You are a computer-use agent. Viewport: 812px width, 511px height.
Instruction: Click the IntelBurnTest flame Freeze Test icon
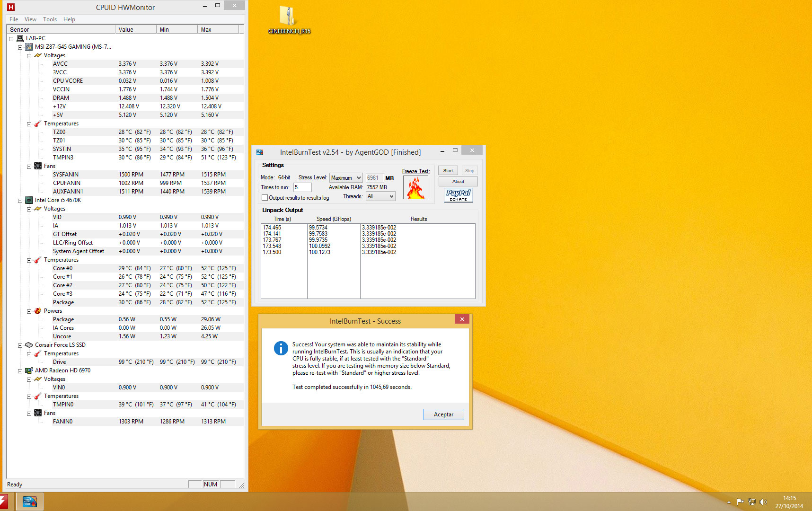click(x=415, y=187)
